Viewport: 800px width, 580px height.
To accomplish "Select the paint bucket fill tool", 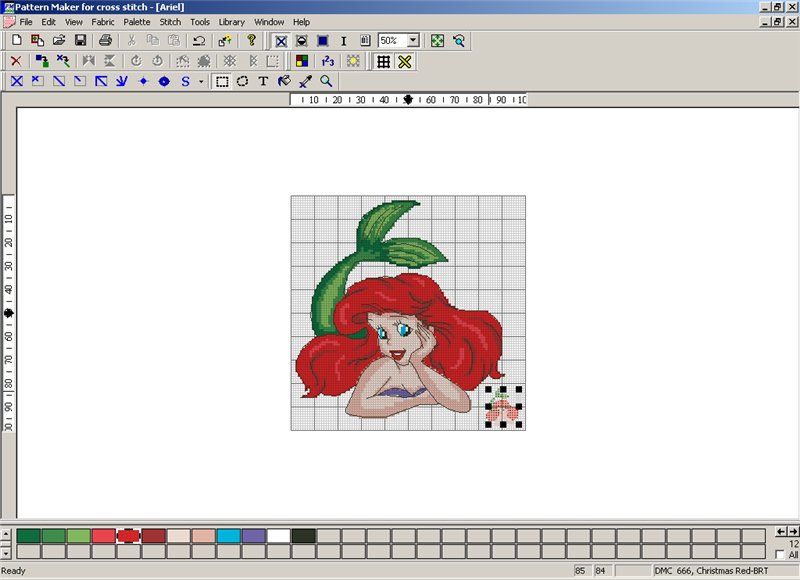I will click(x=284, y=81).
